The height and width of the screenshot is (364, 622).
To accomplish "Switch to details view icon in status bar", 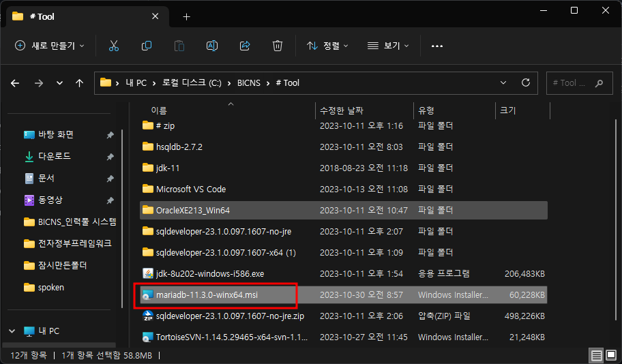I will [x=596, y=355].
